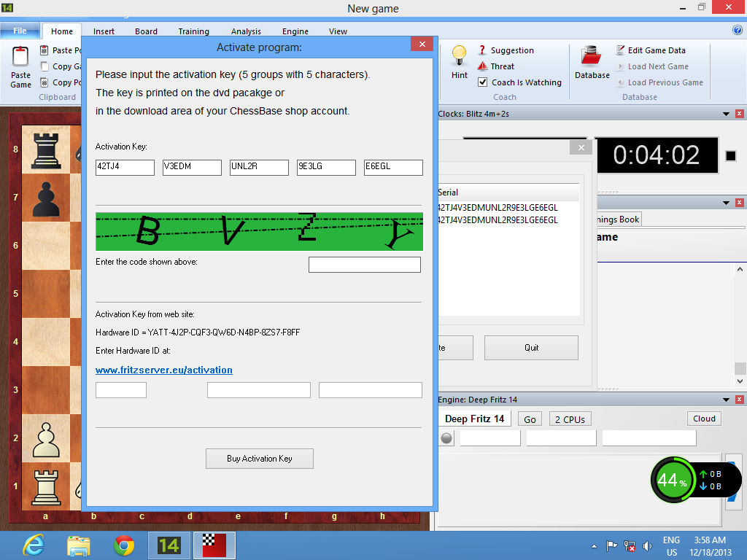Image resolution: width=747 pixels, height=560 pixels.
Task: Click the Cloud button
Action: [704, 419]
